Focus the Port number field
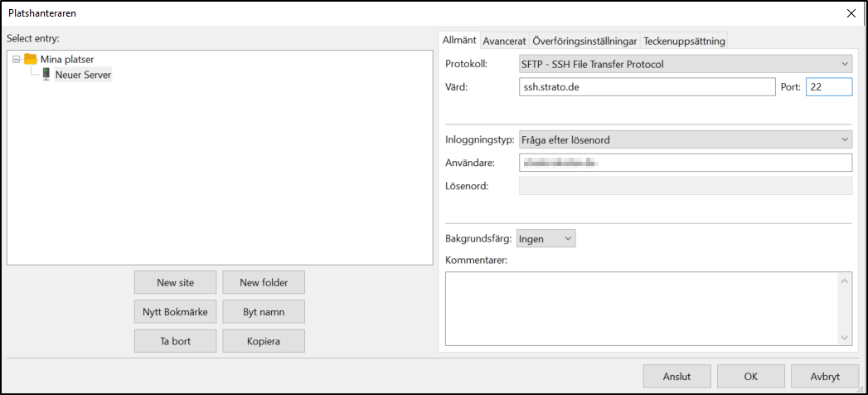The height and width of the screenshot is (395, 868). point(828,87)
